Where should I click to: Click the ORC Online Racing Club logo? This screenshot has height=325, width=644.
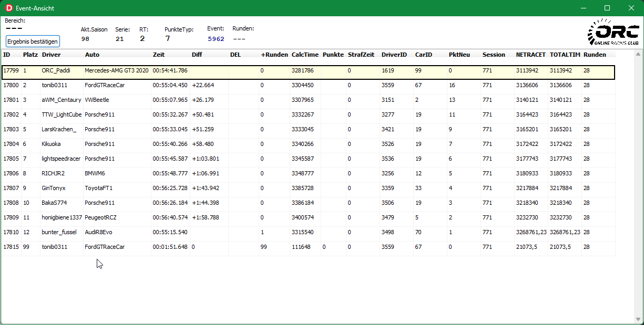coord(612,33)
